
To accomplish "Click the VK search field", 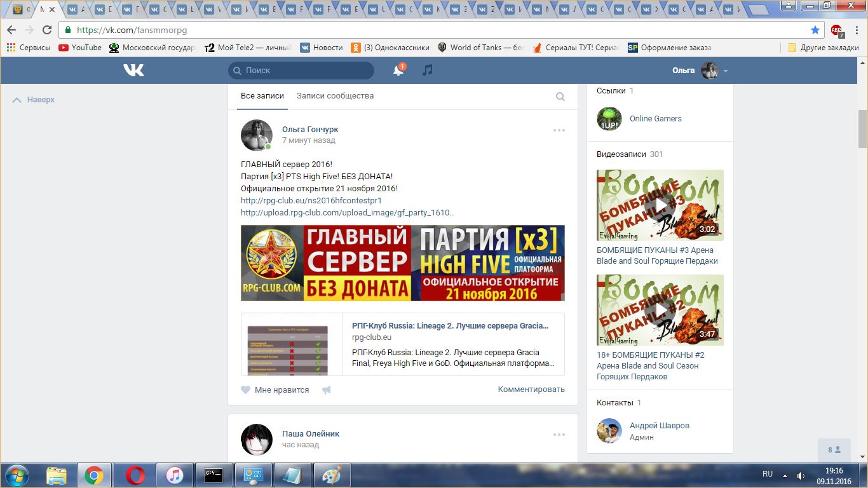I will coord(301,71).
